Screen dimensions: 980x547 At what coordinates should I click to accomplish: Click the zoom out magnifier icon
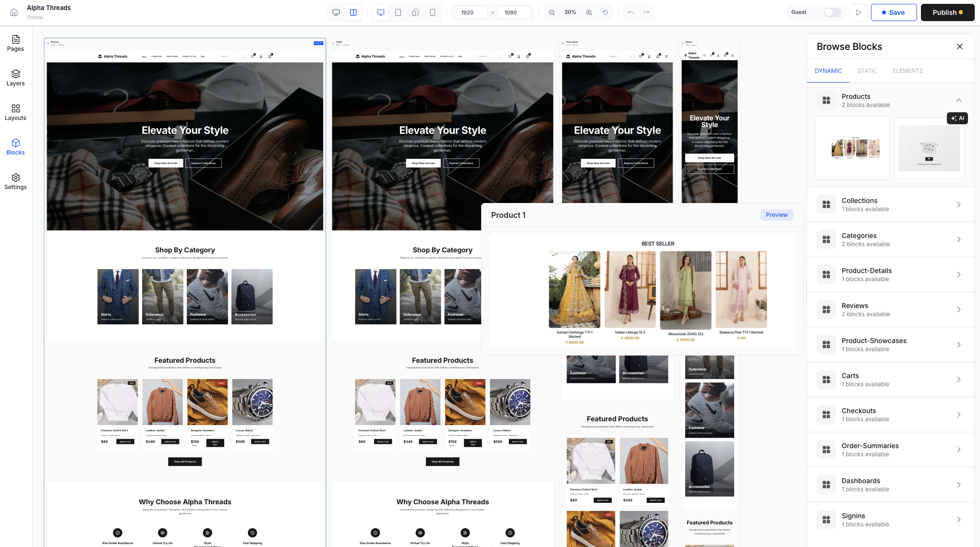point(552,12)
